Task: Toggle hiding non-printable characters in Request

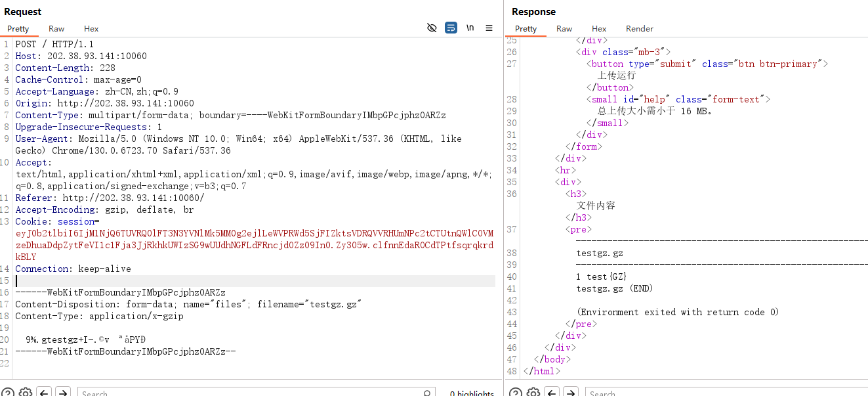Action: pyautogui.click(x=432, y=28)
